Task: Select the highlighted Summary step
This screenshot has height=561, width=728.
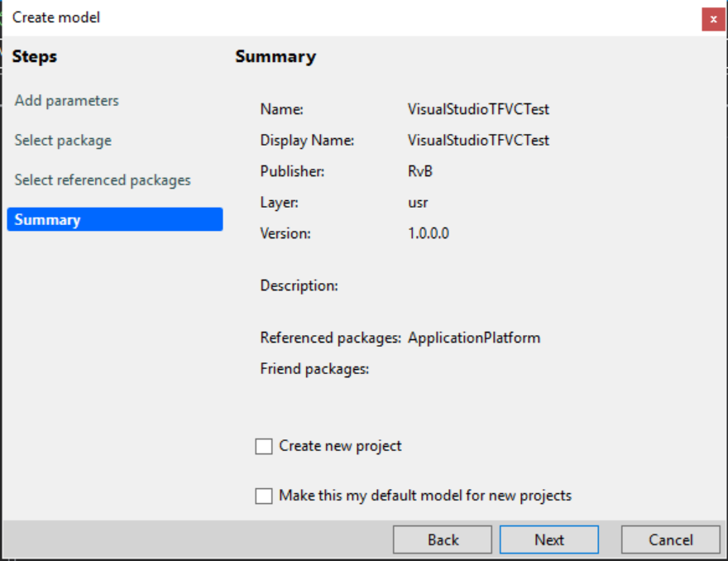Action: [115, 219]
